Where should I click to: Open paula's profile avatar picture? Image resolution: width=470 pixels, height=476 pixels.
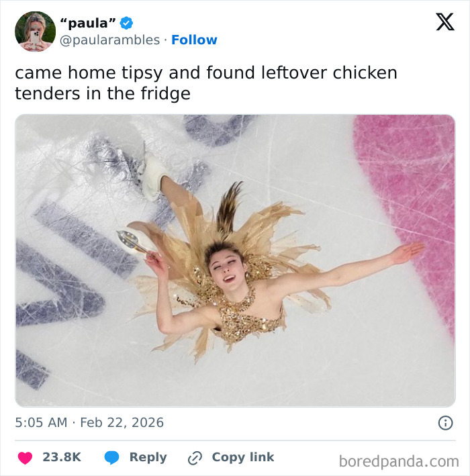(35, 32)
